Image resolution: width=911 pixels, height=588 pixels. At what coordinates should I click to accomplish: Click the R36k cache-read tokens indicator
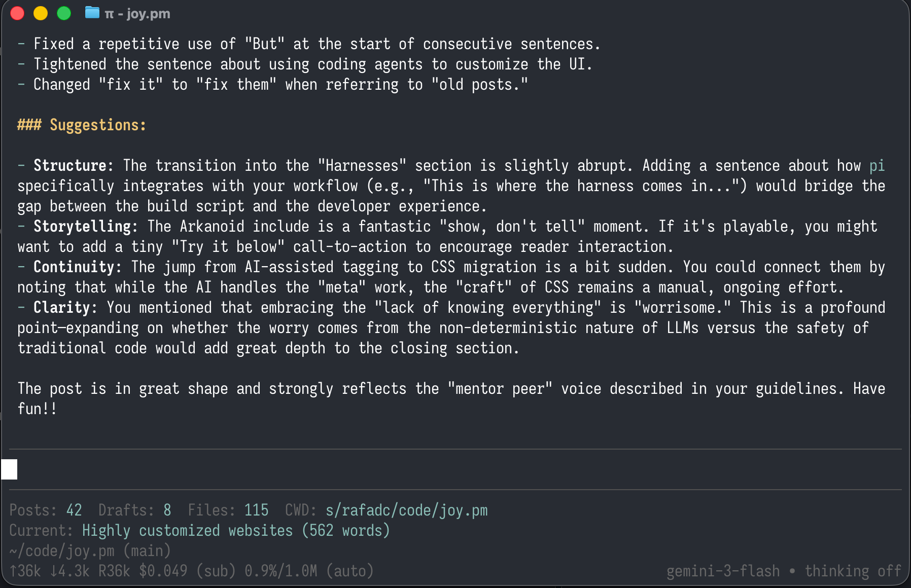[x=115, y=571]
